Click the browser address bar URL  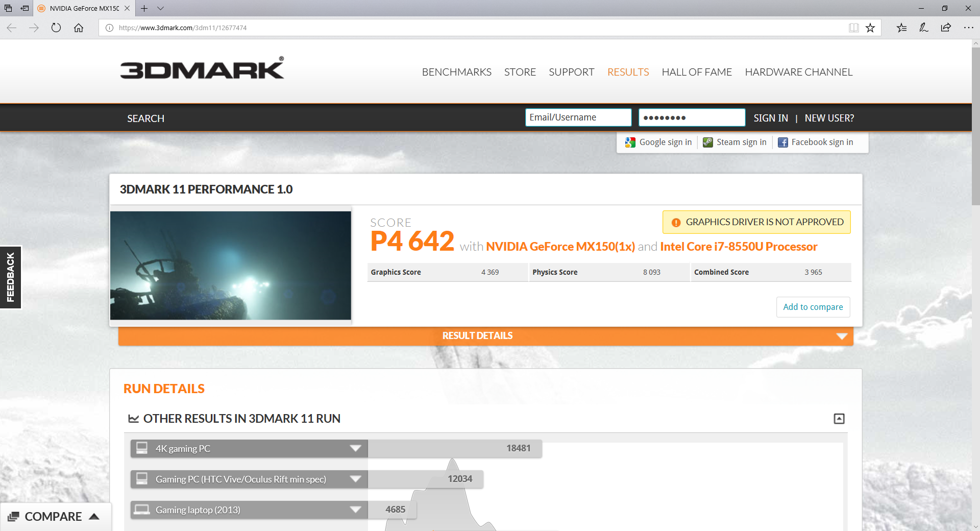tap(183, 28)
